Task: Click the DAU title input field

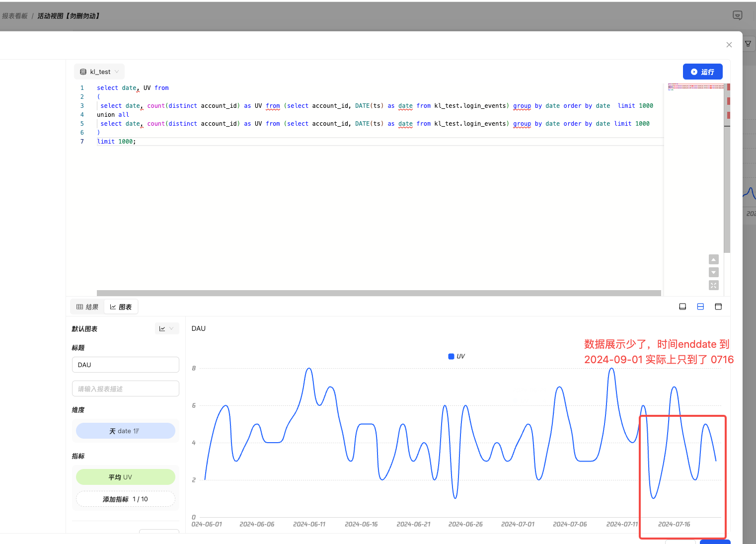Action: pyautogui.click(x=126, y=365)
